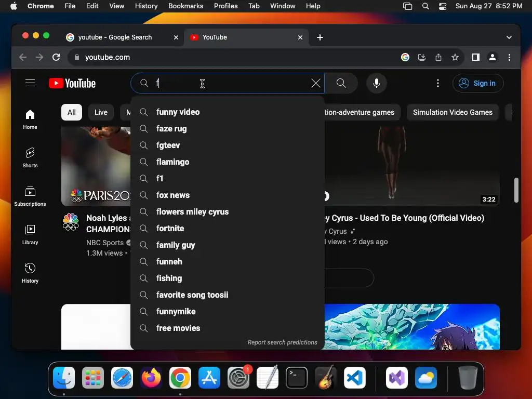This screenshot has height=399, width=532.
Task: Click Google icon in address bar
Action: 405,57
